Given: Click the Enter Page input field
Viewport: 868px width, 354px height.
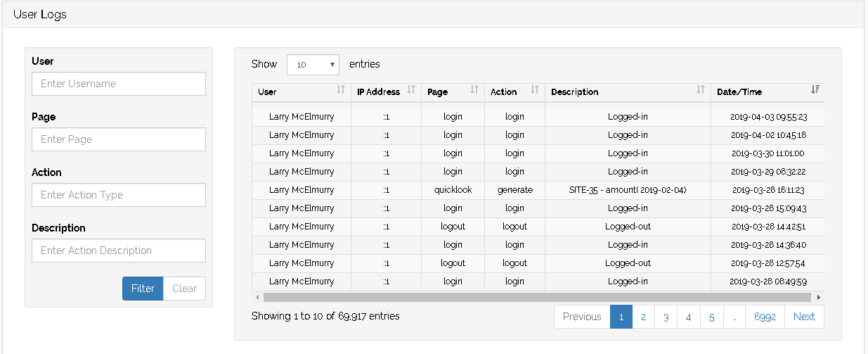Looking at the screenshot, I should (119, 139).
